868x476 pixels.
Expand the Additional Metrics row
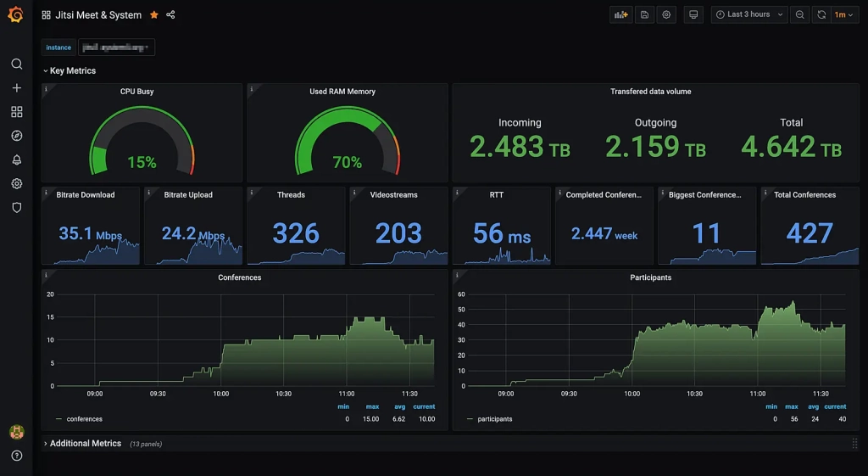click(85, 444)
